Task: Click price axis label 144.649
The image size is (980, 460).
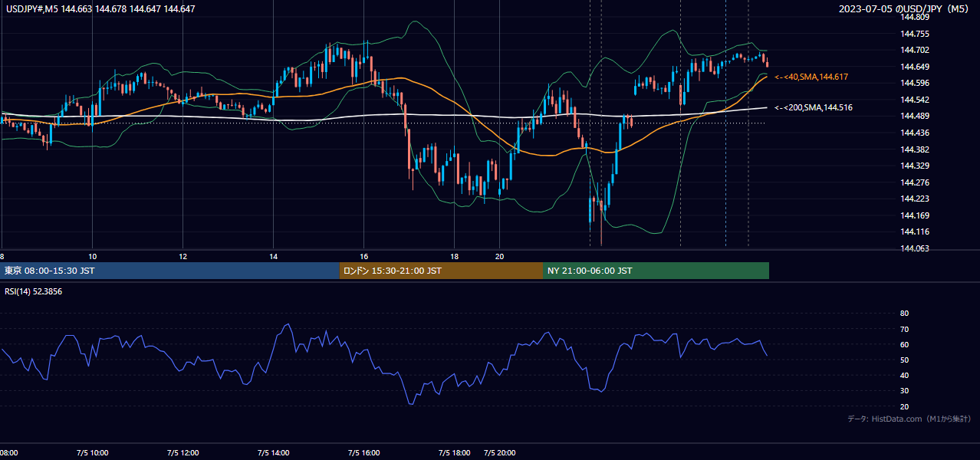Action: [x=915, y=67]
